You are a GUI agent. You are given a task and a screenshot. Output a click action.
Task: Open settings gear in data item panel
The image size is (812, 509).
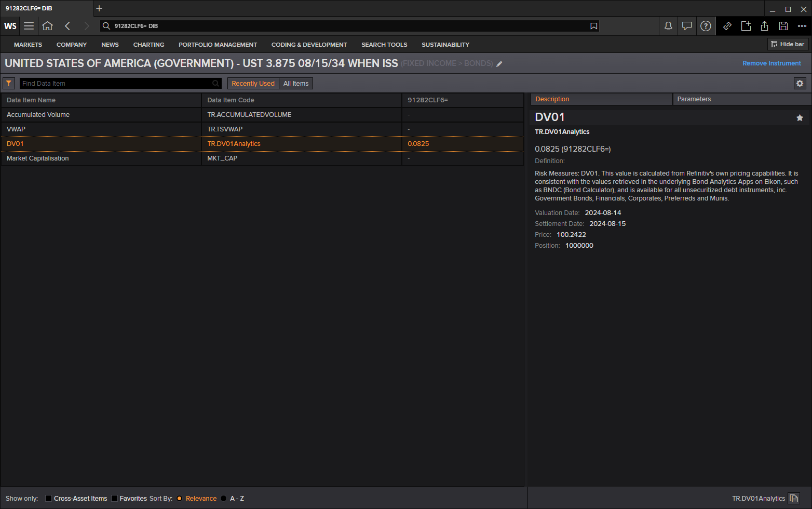800,83
